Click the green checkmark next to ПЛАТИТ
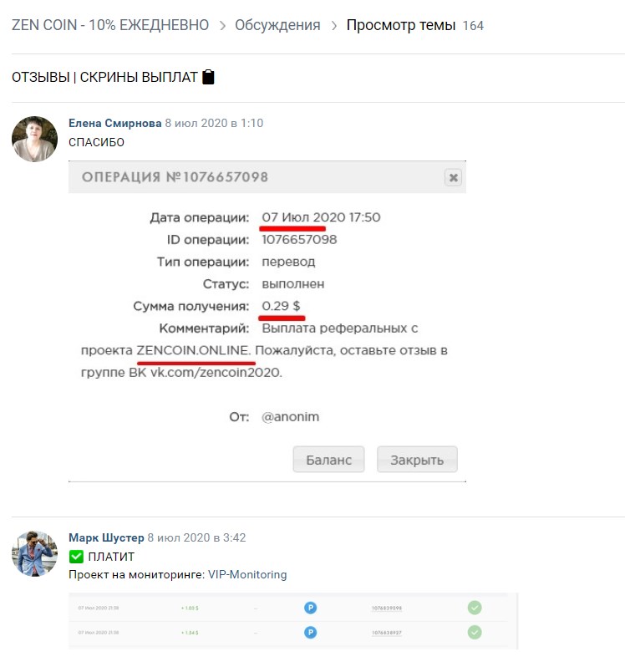The height and width of the screenshot is (672, 625). (x=76, y=557)
